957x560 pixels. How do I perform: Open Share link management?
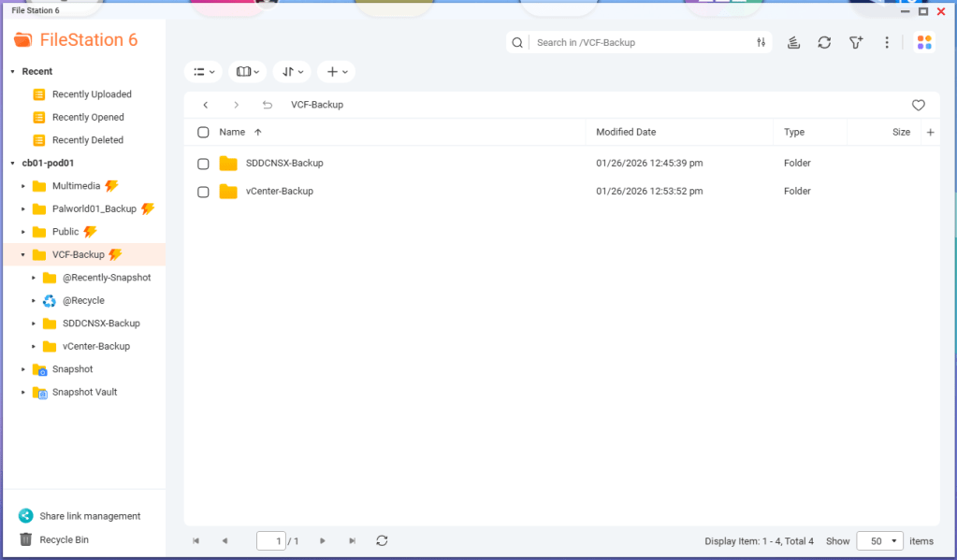(89, 516)
